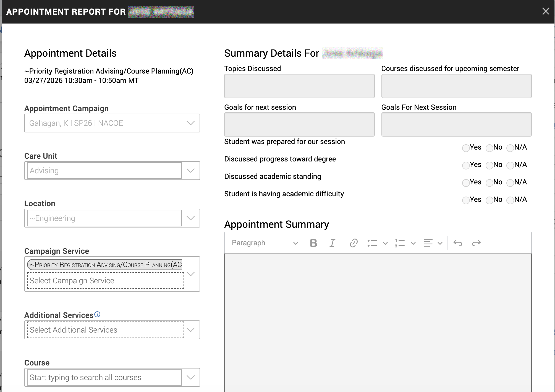The image size is (555, 392).
Task: Expand Care Unit dropdown arrow
Action: tap(191, 171)
